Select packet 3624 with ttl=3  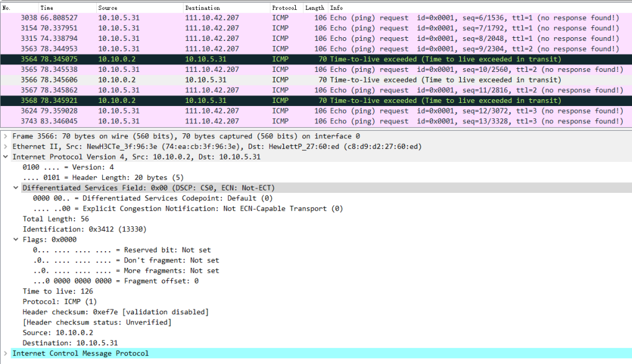click(x=316, y=111)
